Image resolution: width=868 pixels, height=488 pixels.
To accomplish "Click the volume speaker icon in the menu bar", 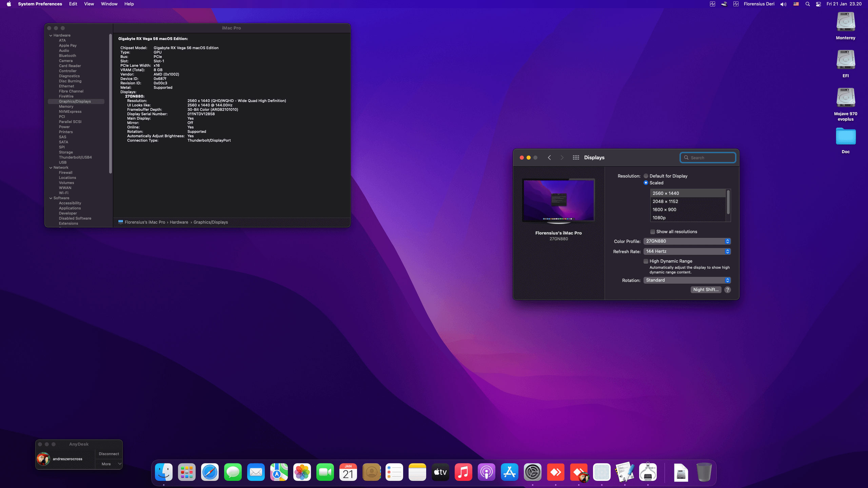I will 783,4.
